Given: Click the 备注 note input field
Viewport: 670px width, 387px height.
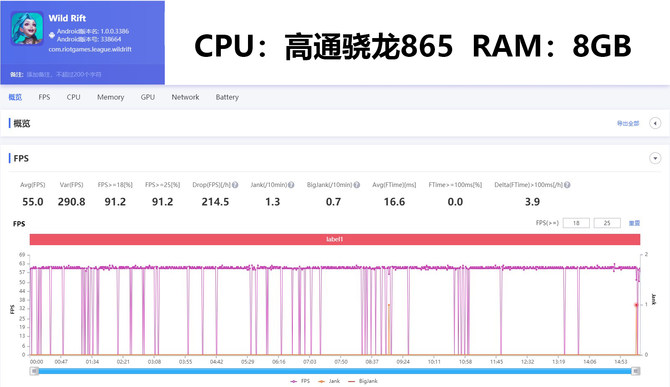Looking at the screenshot, I should tap(64, 74).
